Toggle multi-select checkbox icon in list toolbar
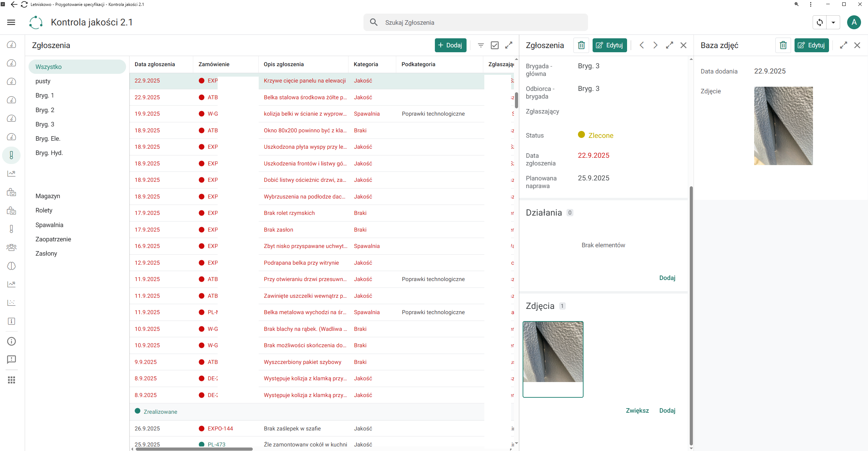The height and width of the screenshot is (451, 868). (495, 45)
